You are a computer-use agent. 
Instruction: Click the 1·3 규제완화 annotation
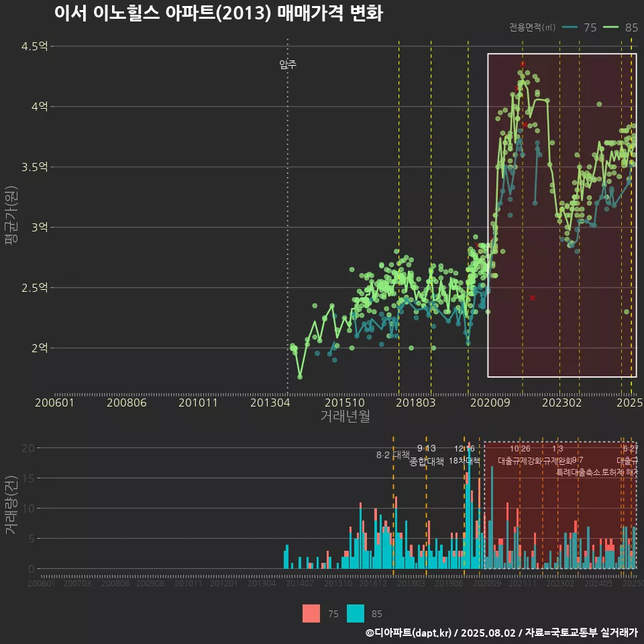click(x=557, y=455)
